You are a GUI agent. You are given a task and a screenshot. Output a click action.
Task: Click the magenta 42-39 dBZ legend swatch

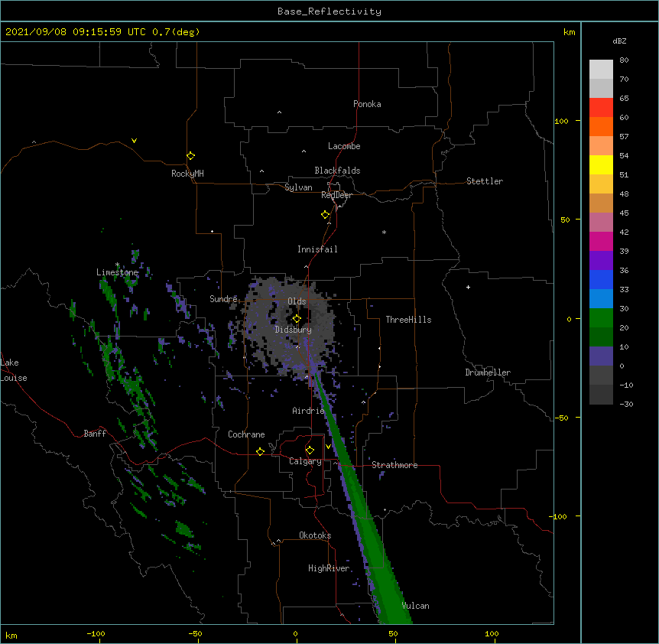pyautogui.click(x=601, y=241)
